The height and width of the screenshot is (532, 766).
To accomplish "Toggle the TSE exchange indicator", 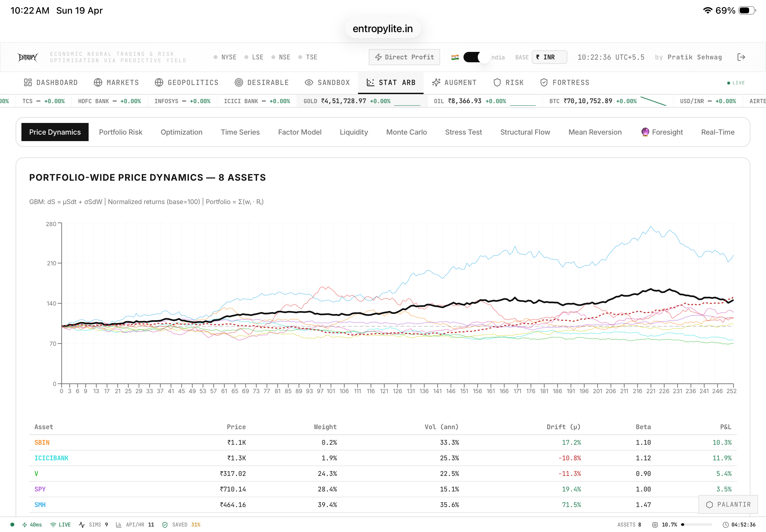I will [308, 57].
